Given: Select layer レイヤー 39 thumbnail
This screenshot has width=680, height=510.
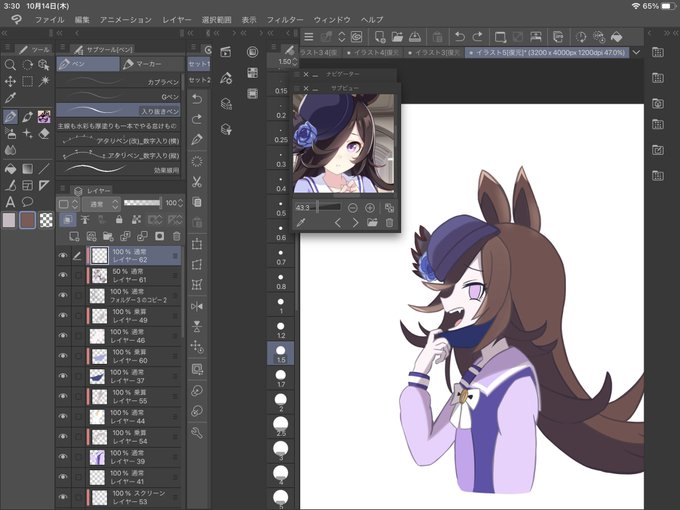Looking at the screenshot, I should [x=97, y=457].
